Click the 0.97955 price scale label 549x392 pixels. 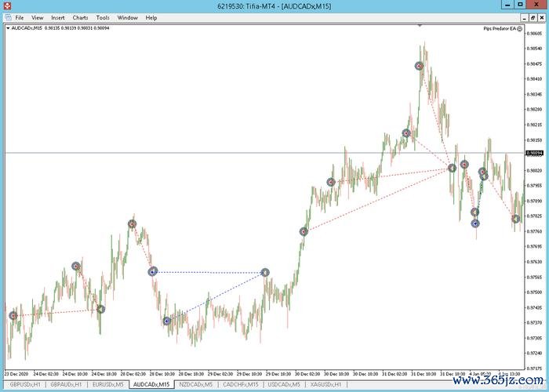(534, 186)
